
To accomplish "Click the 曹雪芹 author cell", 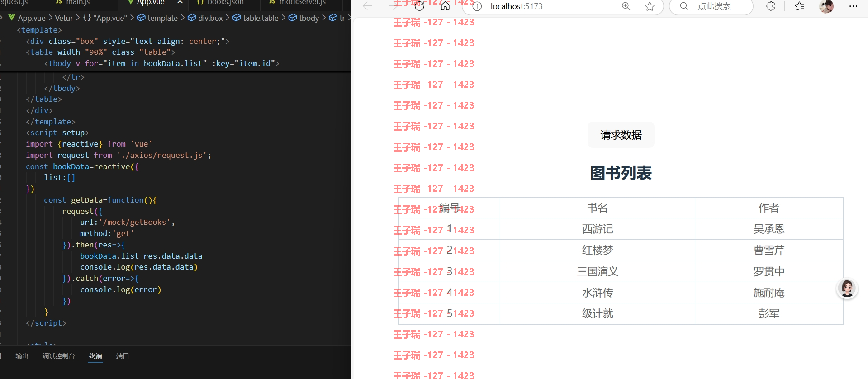I will point(769,250).
